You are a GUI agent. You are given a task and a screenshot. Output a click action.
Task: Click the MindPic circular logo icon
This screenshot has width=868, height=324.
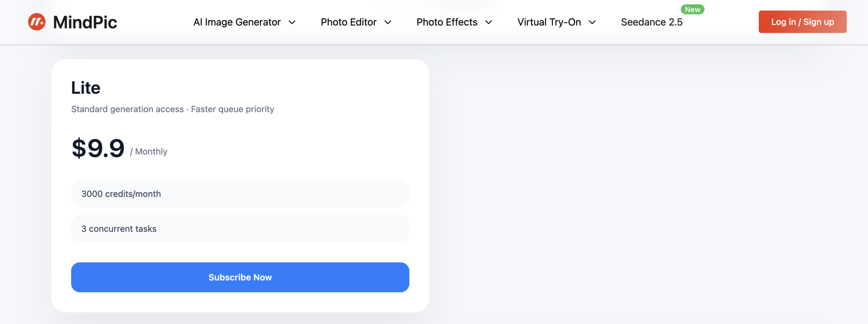click(x=37, y=22)
